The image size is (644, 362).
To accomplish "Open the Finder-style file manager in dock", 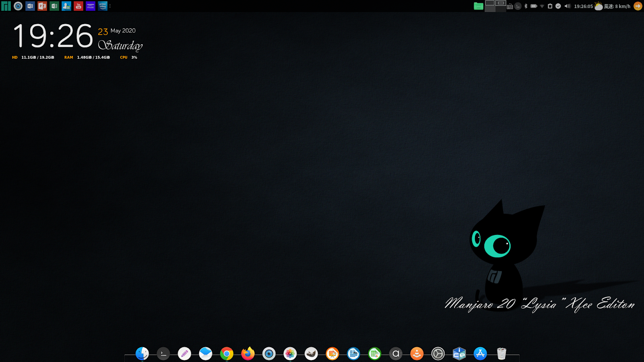I will (x=142, y=354).
